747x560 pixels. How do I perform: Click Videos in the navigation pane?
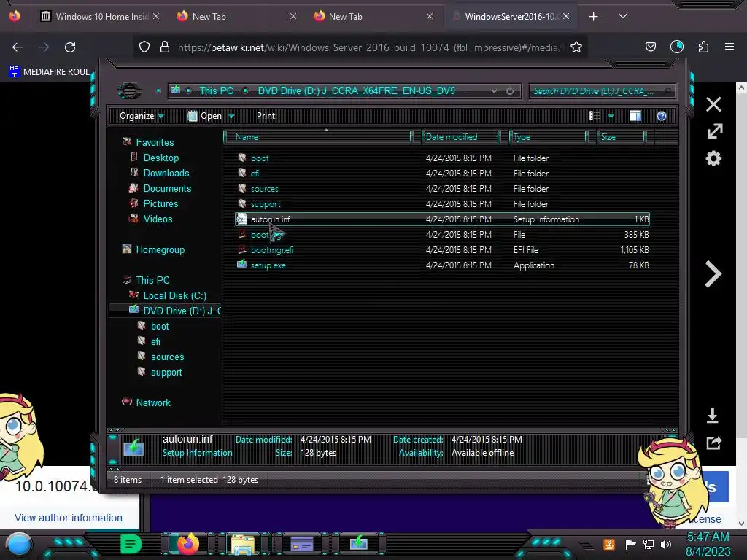pos(158,219)
